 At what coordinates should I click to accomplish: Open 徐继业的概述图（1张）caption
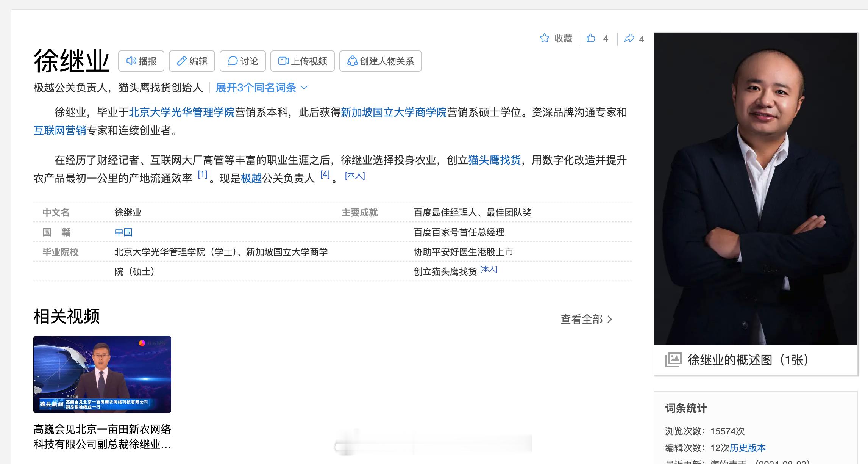[x=748, y=360]
